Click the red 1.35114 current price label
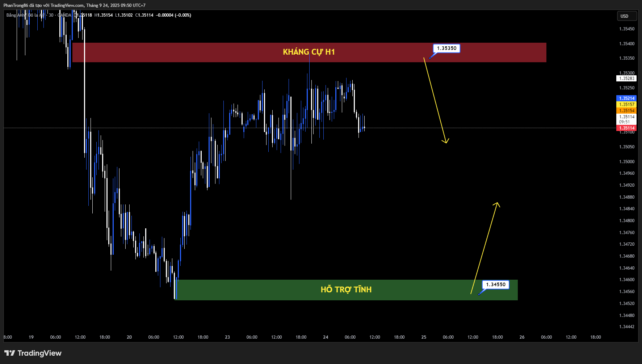This screenshot has width=642, height=364. click(x=626, y=128)
